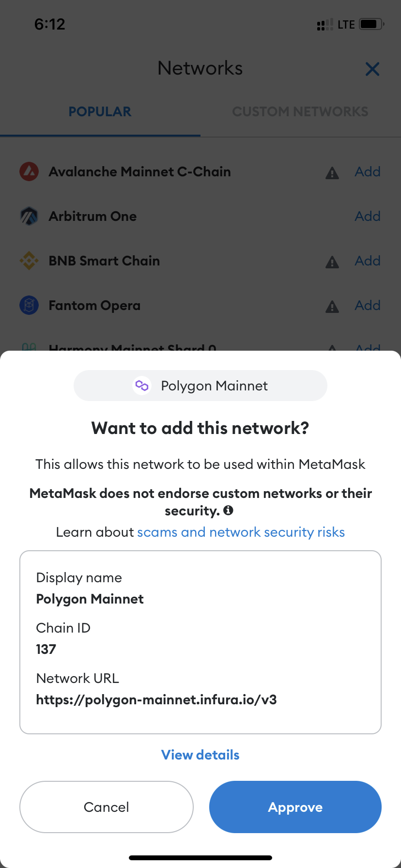Expand View details for the network

(200, 755)
